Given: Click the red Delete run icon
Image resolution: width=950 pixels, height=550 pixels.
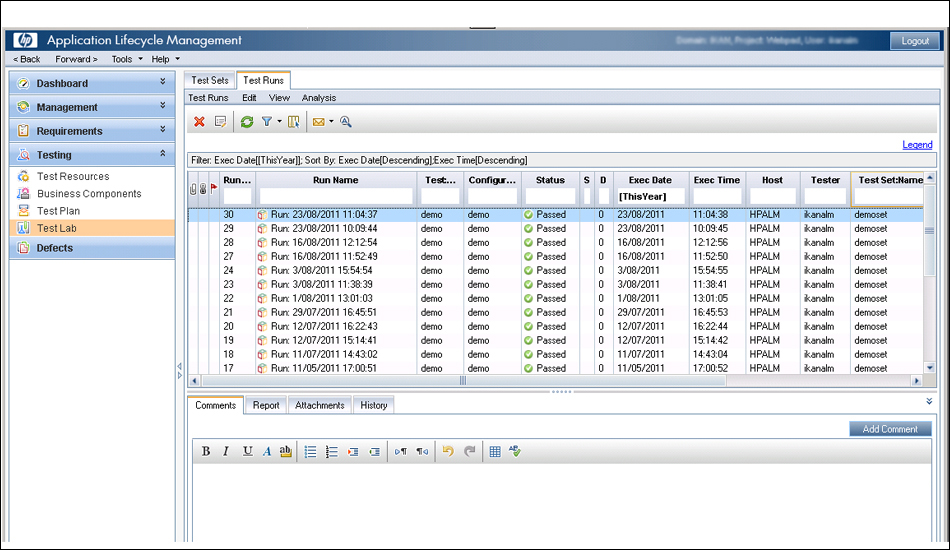Looking at the screenshot, I should tap(199, 122).
